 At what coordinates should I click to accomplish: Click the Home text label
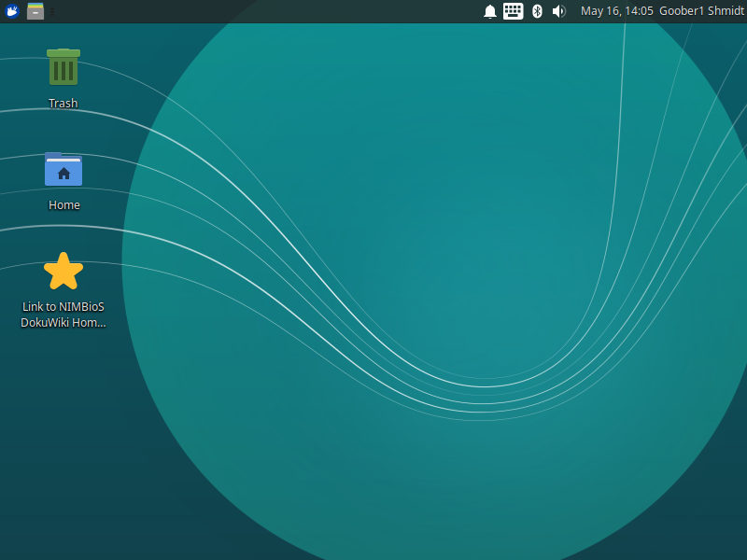click(x=63, y=205)
